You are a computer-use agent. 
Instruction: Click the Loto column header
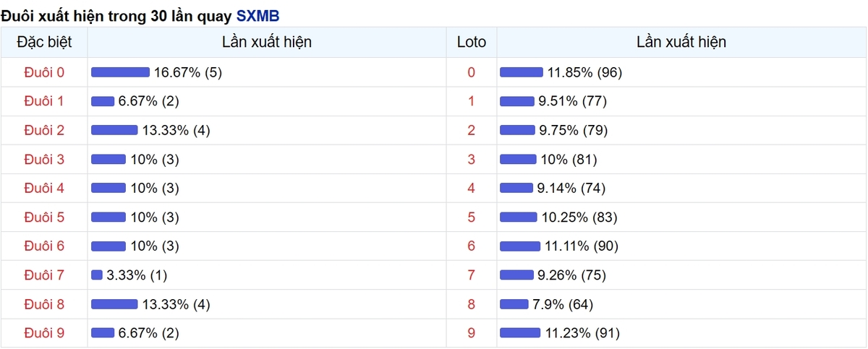[x=472, y=42]
